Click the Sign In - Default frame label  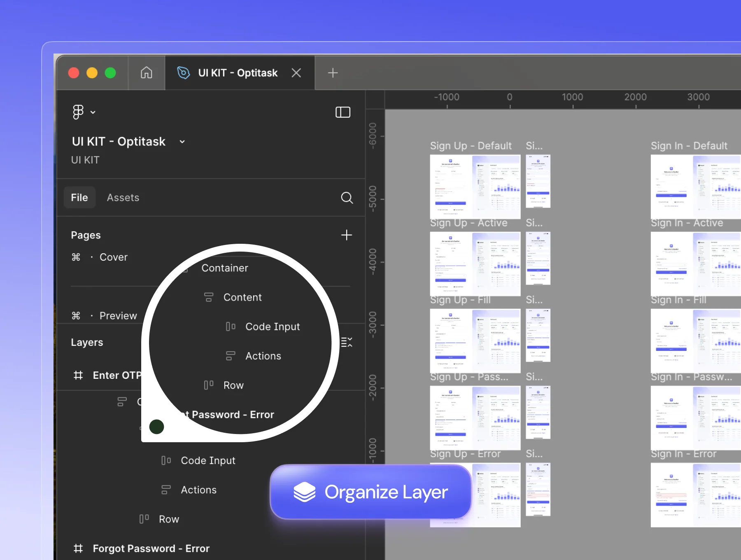[689, 146]
